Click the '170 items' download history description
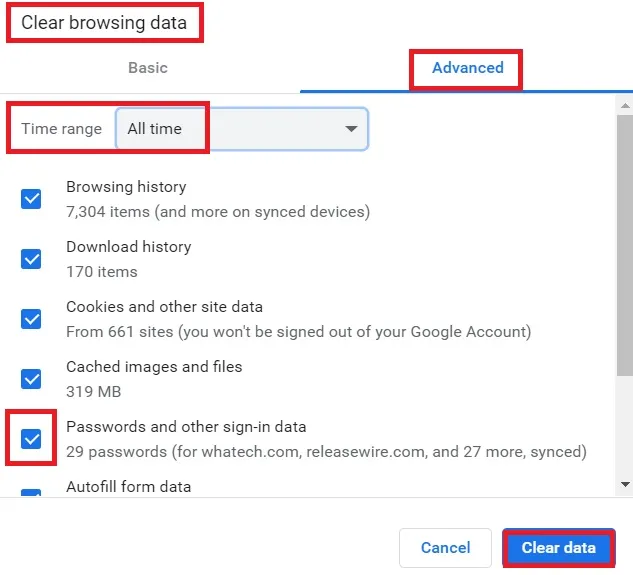This screenshot has height=575, width=633. point(102,271)
